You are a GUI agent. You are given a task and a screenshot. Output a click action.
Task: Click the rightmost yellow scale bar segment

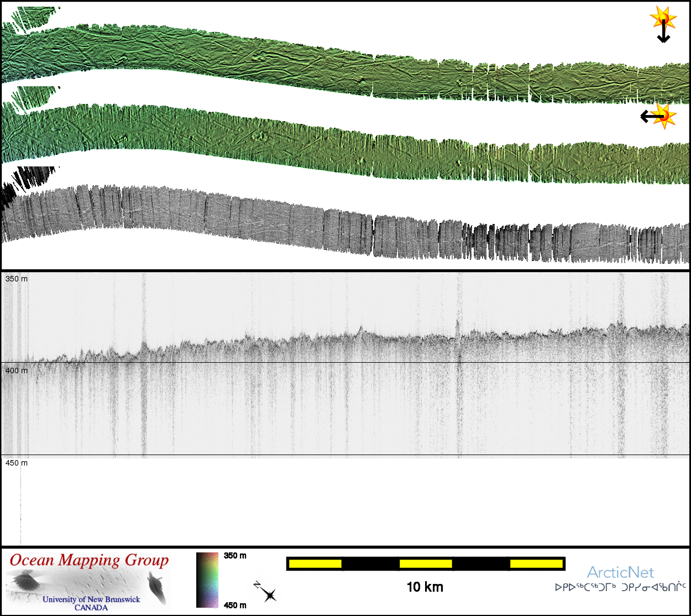(536, 563)
